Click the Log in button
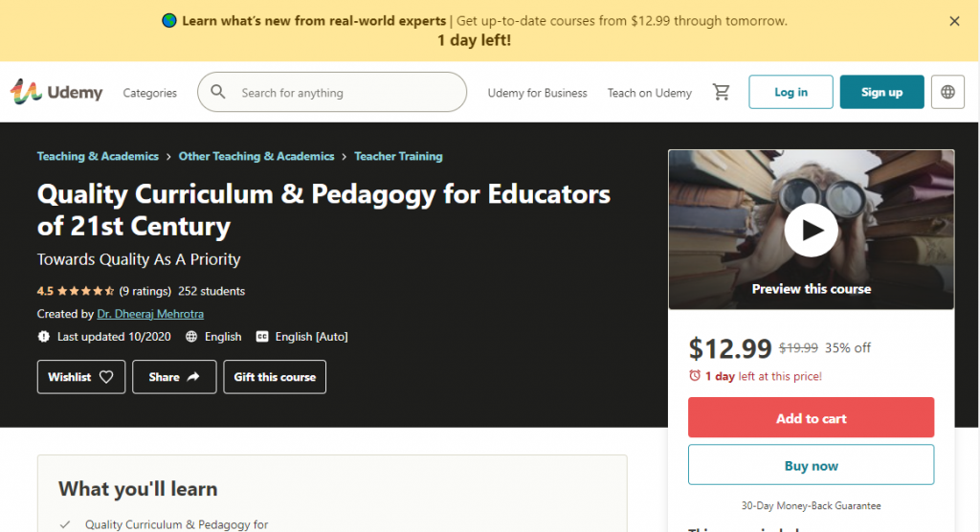Viewport: 980px width, 532px height. coord(791,92)
